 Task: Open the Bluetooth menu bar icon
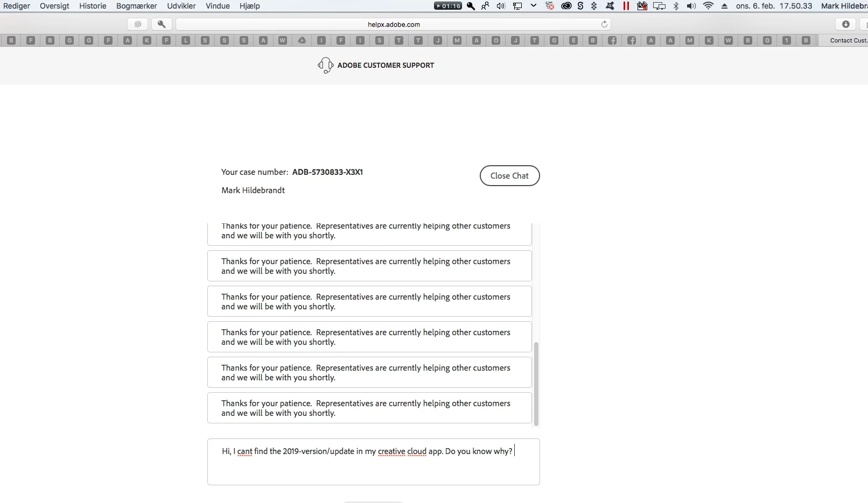[x=676, y=6]
